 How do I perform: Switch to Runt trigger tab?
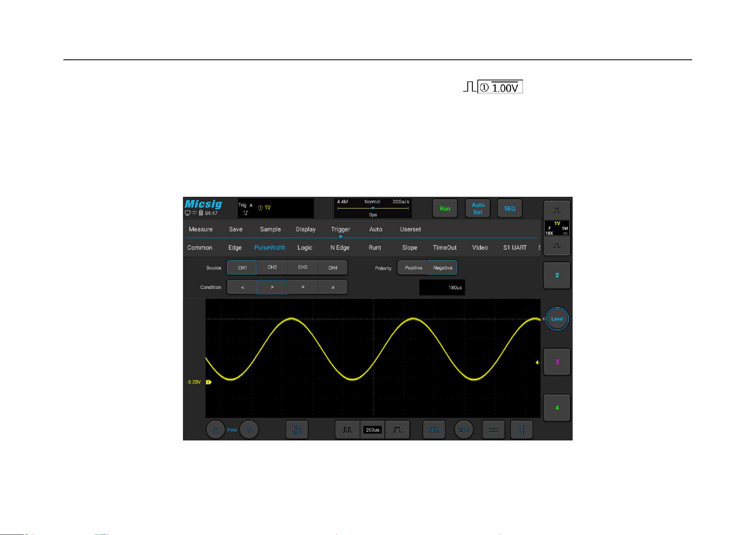click(x=375, y=248)
